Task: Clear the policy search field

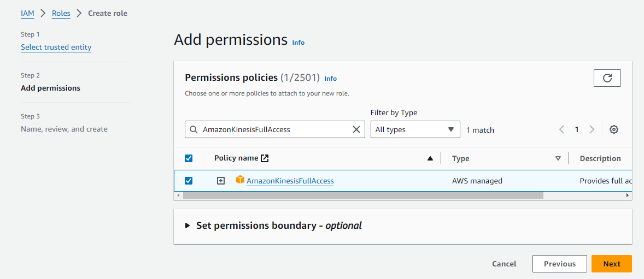Action: pos(356,129)
